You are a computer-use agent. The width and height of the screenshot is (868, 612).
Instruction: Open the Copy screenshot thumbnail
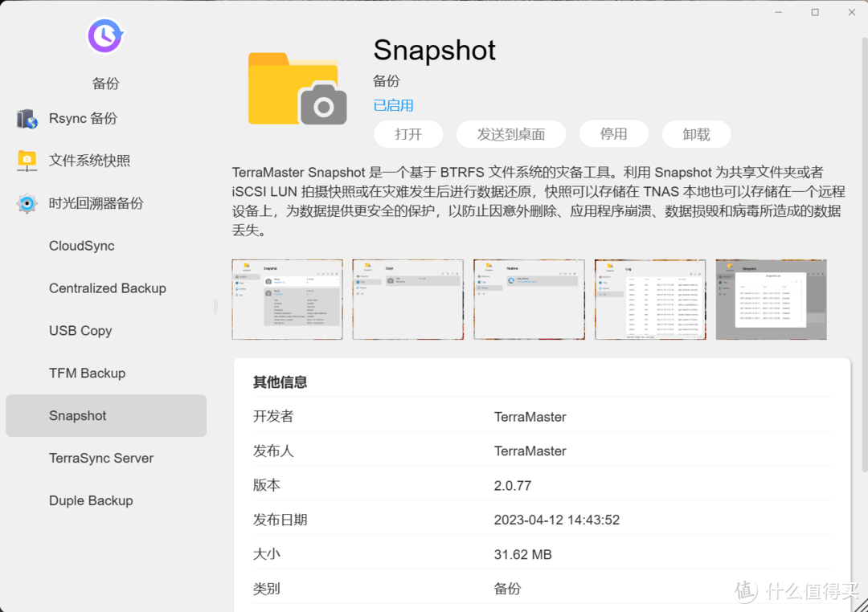[408, 300]
